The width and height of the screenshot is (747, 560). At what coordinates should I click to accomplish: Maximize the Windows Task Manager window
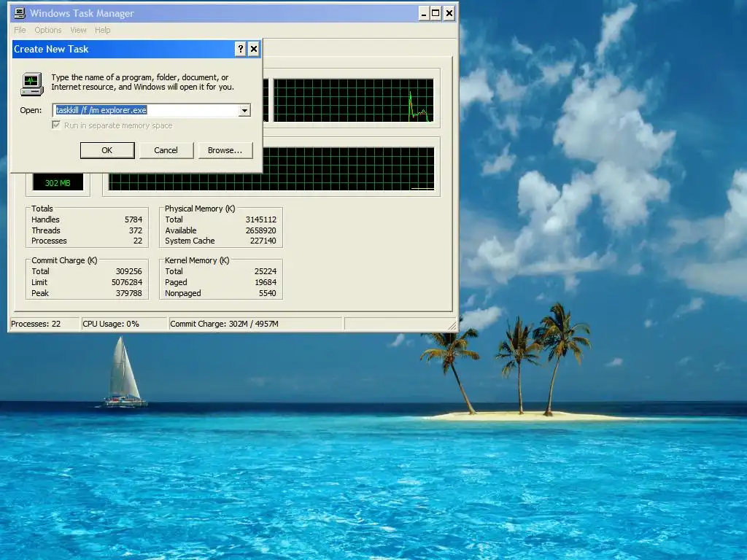pos(436,13)
